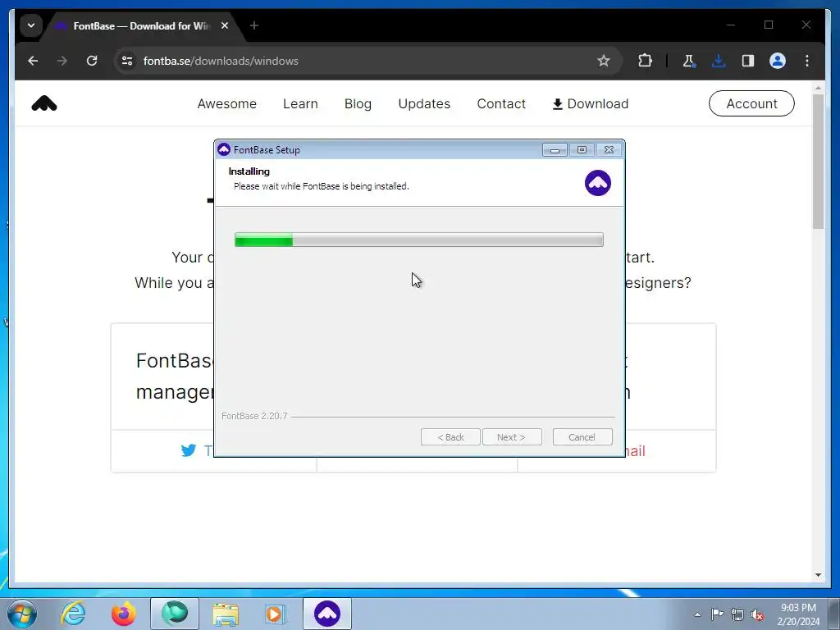
Task: Click the FontBase logo on website header
Action: (44, 103)
